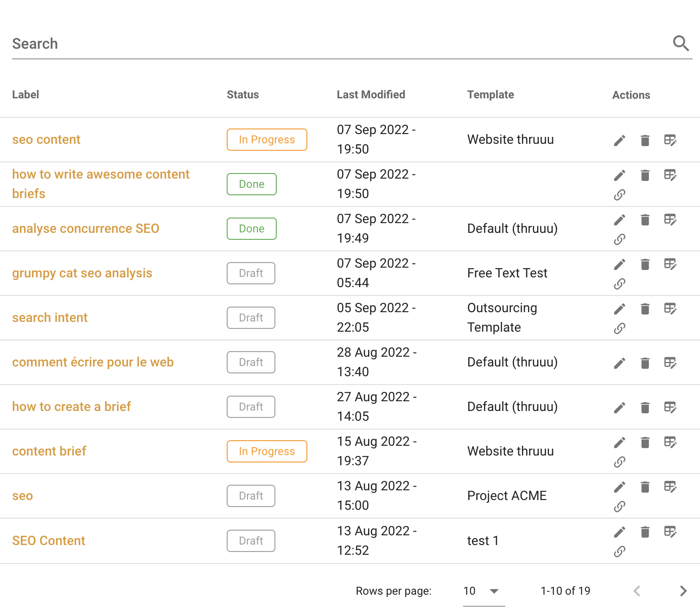Sort by the Last Modified column header
This screenshot has height=616, width=700.
[371, 95]
